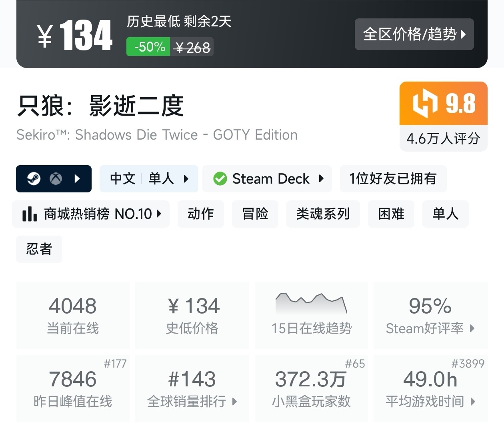Image resolution: width=504 pixels, height=426 pixels.
Task: Expand Steam Deck compatibility details arrow
Action: 321,178
